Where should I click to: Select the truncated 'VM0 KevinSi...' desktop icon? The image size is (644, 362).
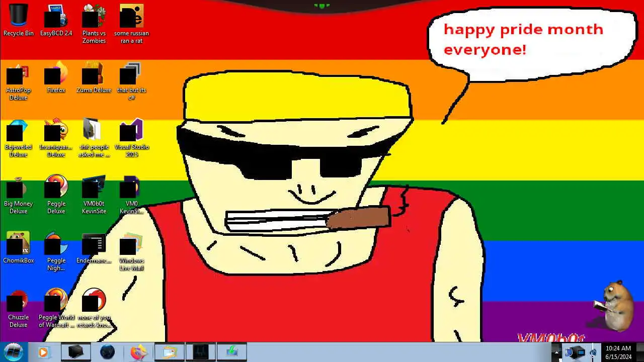(131, 194)
